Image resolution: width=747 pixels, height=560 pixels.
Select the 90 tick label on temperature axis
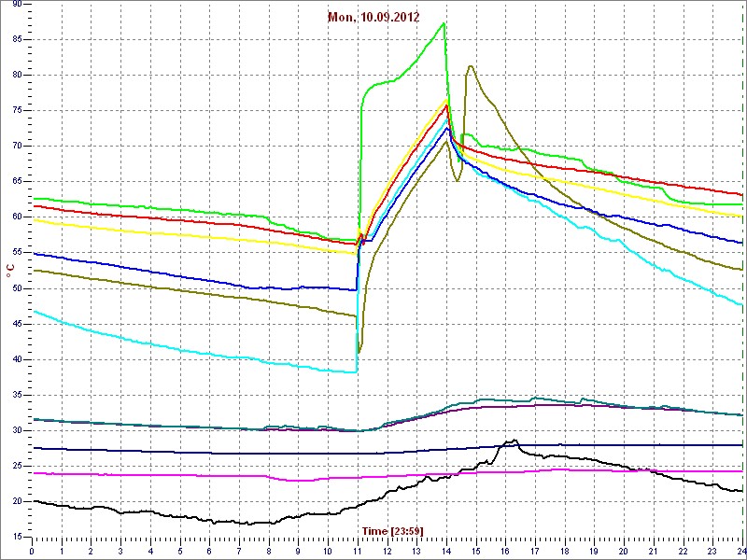[x=16, y=4]
